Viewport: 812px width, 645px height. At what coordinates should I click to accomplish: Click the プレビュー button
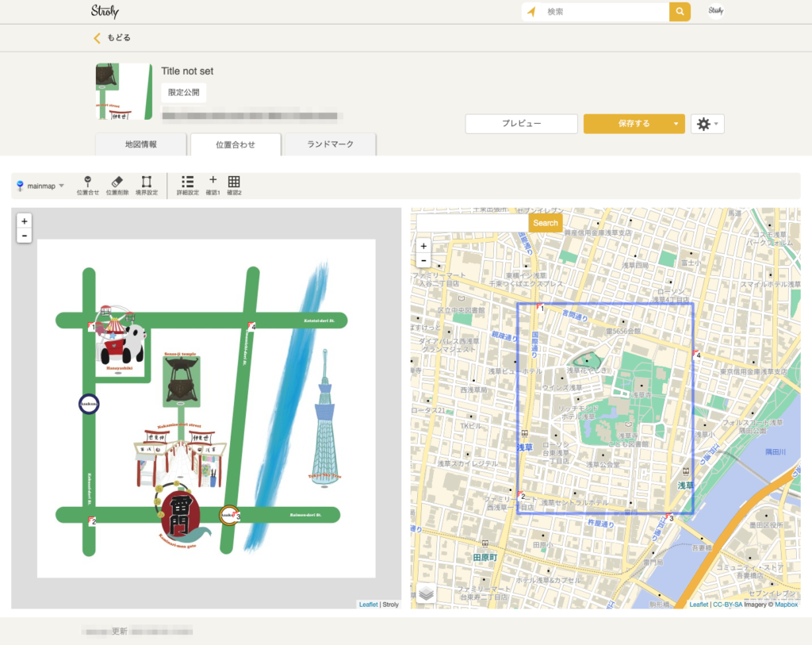click(521, 124)
